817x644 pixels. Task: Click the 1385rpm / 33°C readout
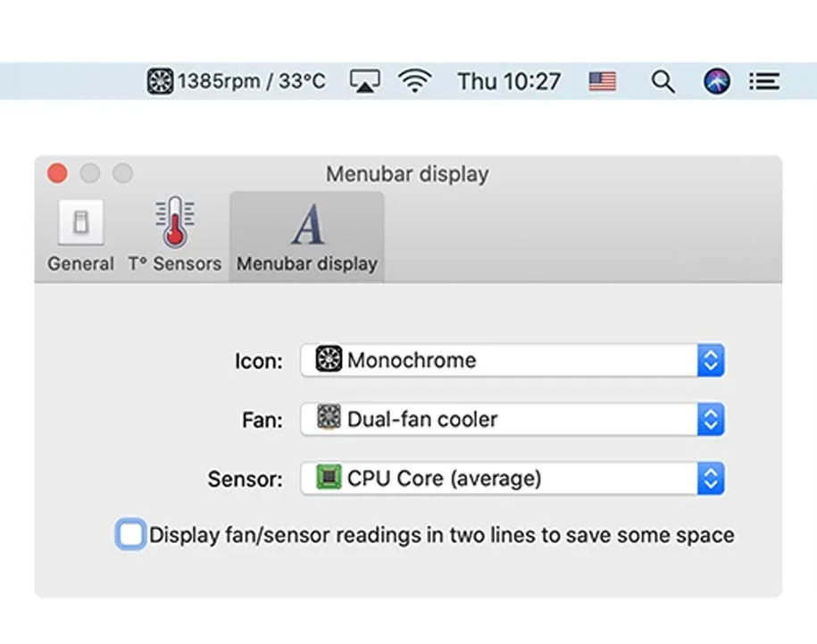pyautogui.click(x=251, y=82)
